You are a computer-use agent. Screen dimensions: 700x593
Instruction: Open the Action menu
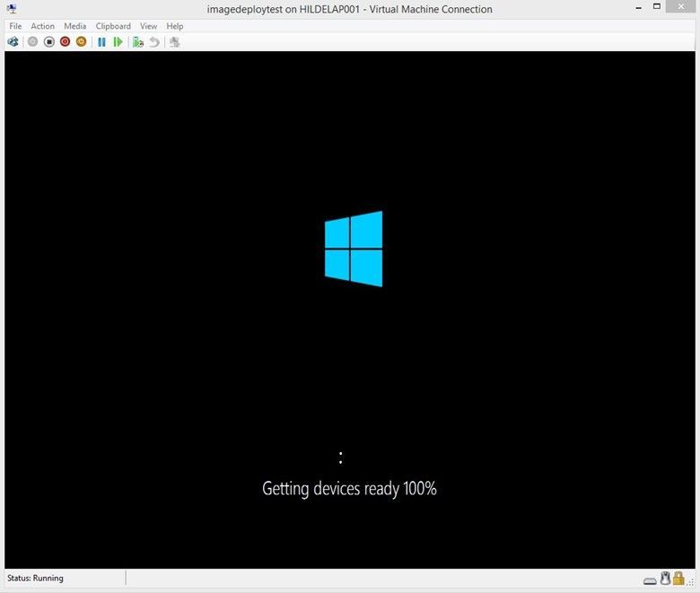(x=42, y=26)
